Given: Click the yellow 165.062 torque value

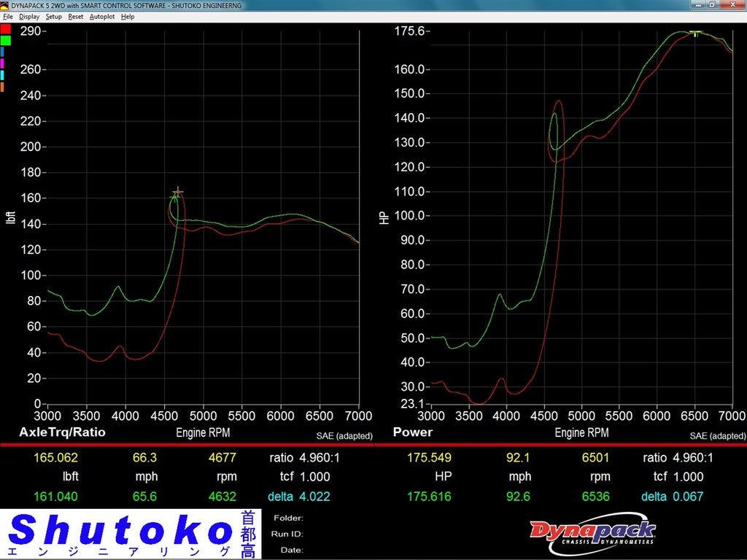Looking at the screenshot, I should coord(55,458).
